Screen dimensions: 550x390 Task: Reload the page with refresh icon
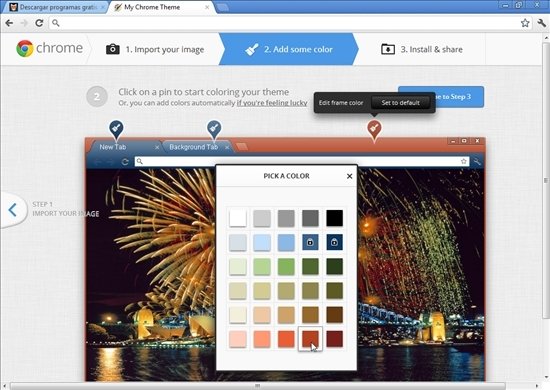pos(39,23)
